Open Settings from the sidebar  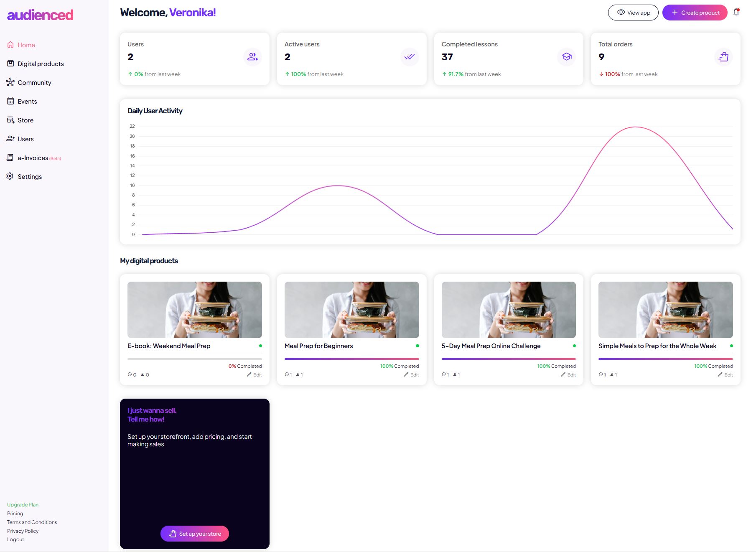tap(30, 177)
